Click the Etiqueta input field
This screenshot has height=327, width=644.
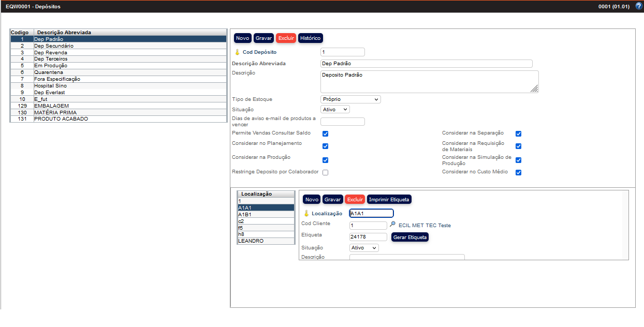(368, 237)
